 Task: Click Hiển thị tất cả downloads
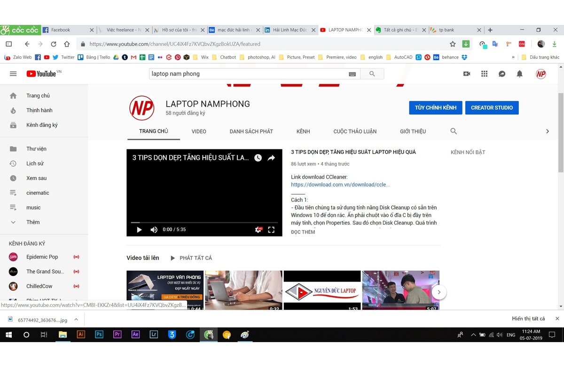[x=528, y=319]
